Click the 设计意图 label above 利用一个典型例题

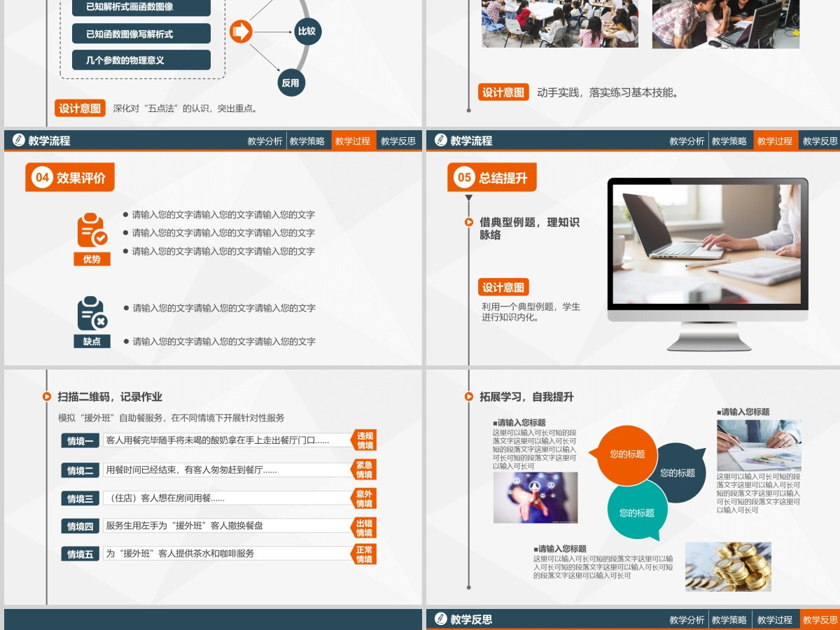point(503,287)
